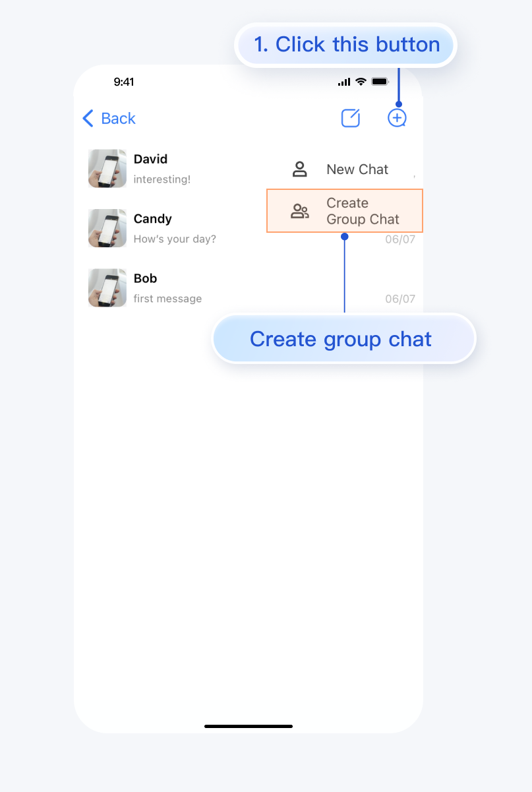The height and width of the screenshot is (792, 532).
Task: Open Candy's avatar thumbnail
Action: pos(107,228)
